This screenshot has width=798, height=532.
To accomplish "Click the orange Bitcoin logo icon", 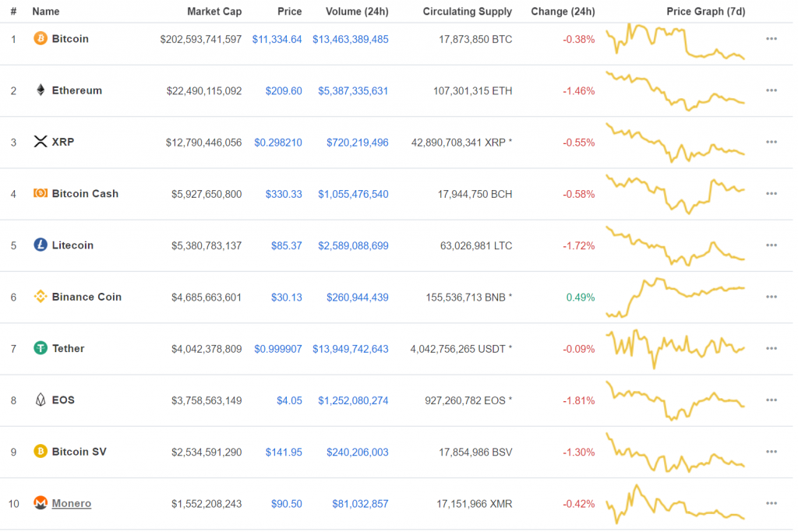I will point(41,38).
